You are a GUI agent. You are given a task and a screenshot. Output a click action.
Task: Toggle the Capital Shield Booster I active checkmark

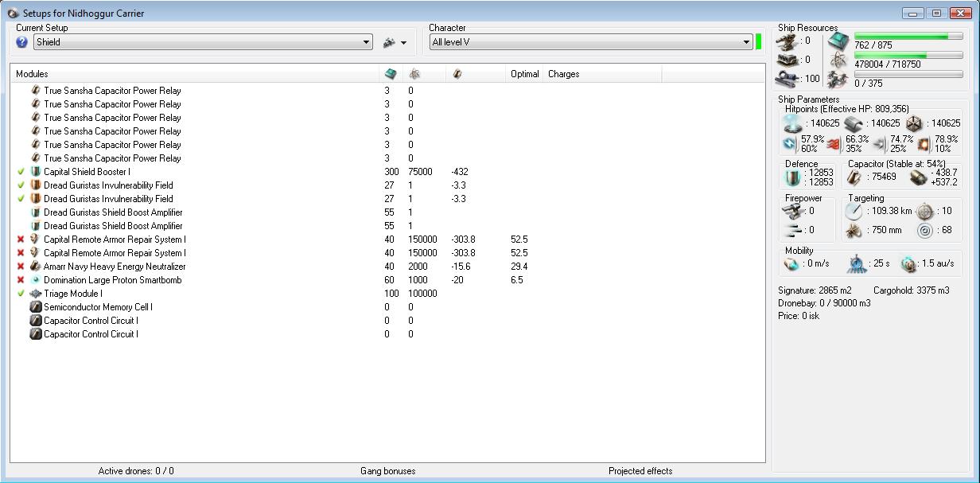pos(21,172)
